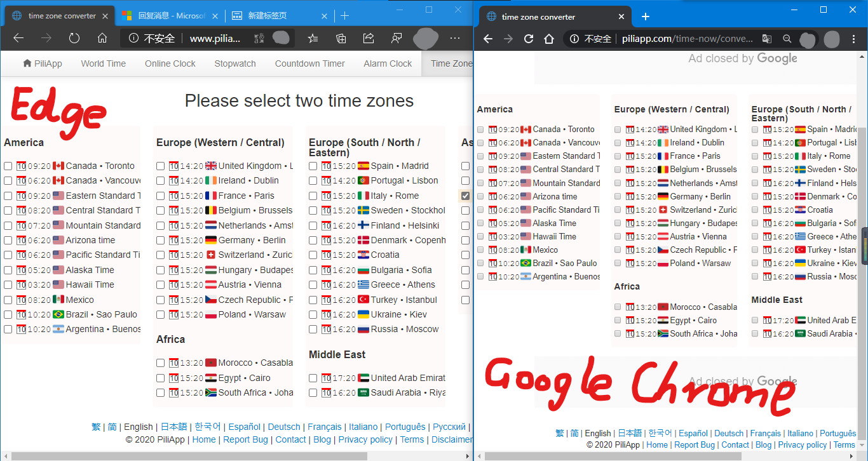The image size is (868, 461).
Task: Check Canada Toronto checkbox in Edge
Action: [x=8, y=166]
